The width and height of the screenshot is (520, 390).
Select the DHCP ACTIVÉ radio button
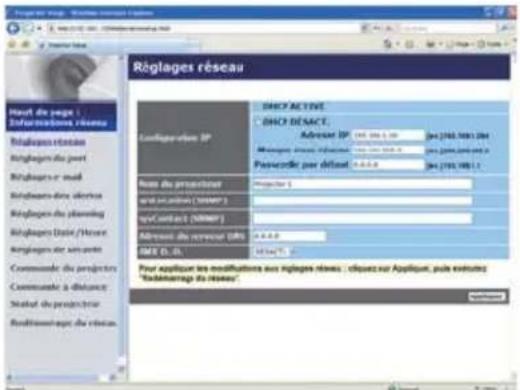tap(257, 107)
